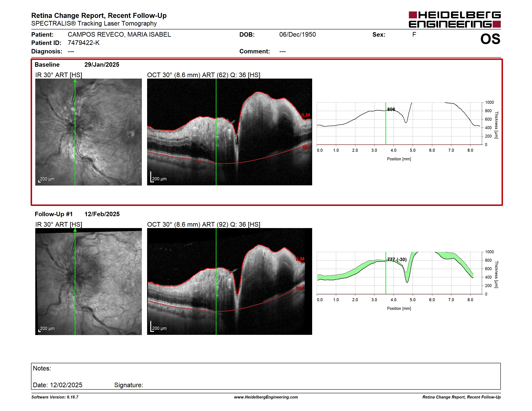Click the 200 µm scale bar on Follow-Up OCT
Screen dimensions: 532x411
click(x=158, y=327)
